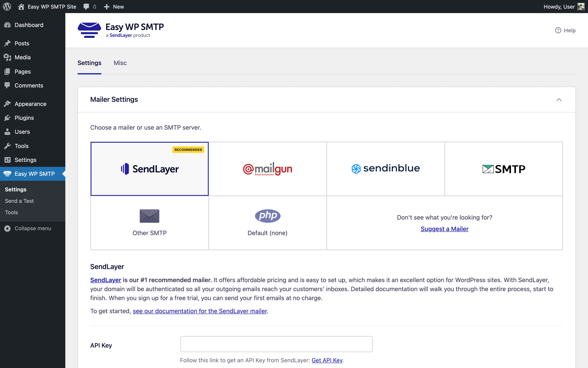Select the SMTP.com mailer option
The image size is (588, 368).
click(x=504, y=169)
